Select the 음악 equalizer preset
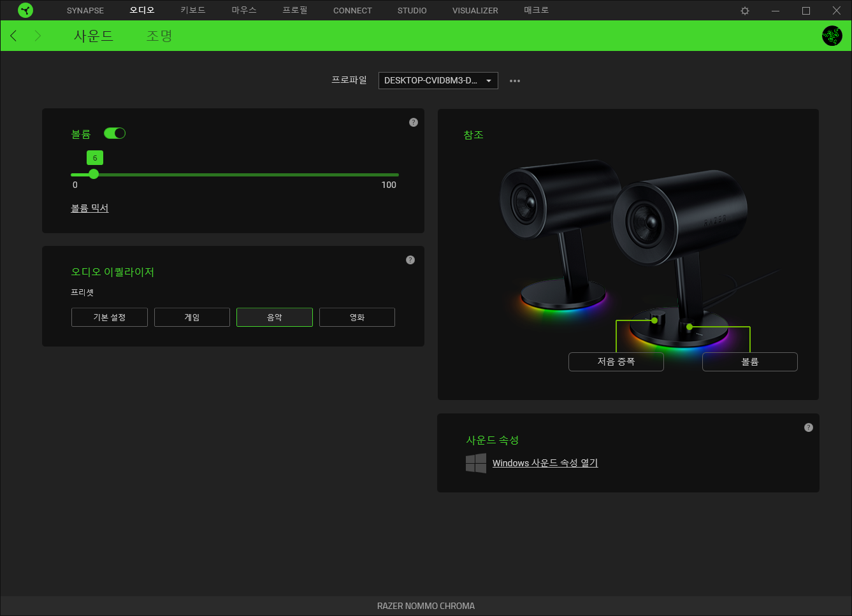This screenshot has width=852, height=616. click(275, 317)
